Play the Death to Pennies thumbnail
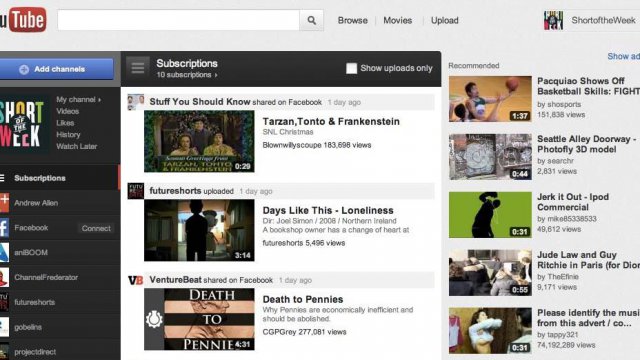 point(199,319)
